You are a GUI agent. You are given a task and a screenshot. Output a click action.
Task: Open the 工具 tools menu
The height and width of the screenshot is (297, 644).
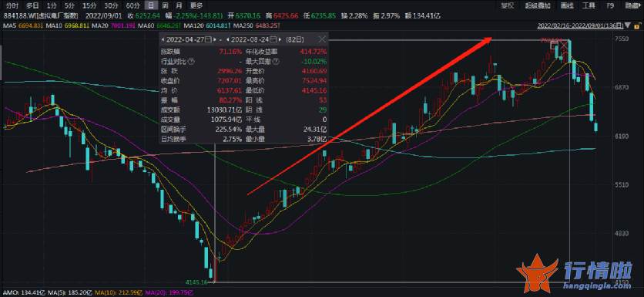[589, 5]
